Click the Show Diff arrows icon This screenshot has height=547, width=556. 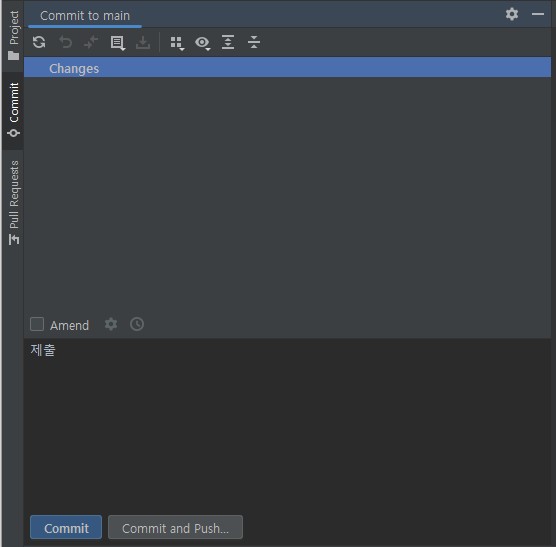coord(91,42)
